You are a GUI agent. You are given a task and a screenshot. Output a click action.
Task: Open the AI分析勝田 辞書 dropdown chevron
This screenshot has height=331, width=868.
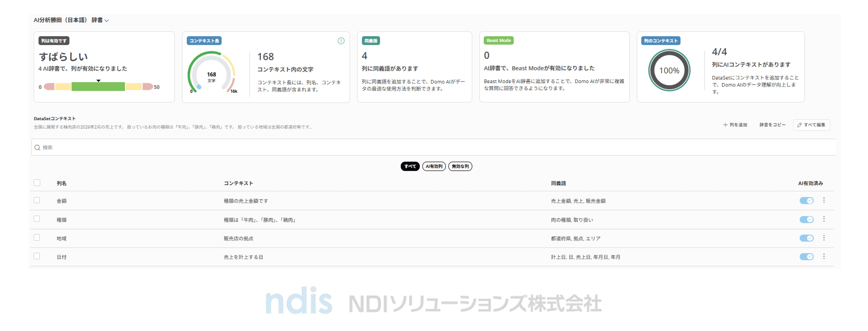coord(107,21)
